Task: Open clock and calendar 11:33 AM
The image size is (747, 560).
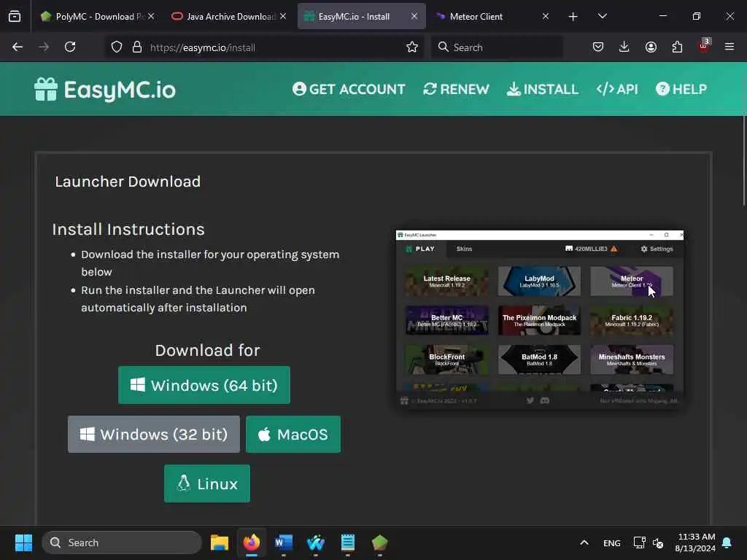Action: pos(695,542)
